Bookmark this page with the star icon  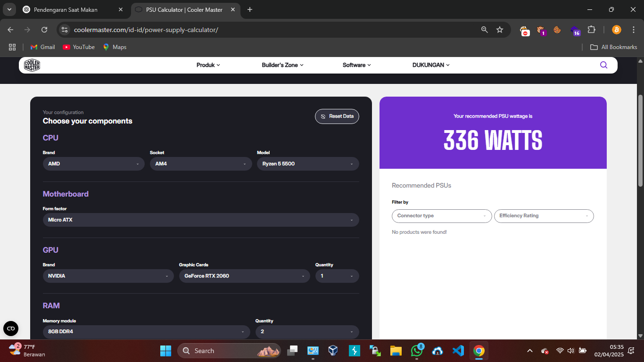coord(500,30)
